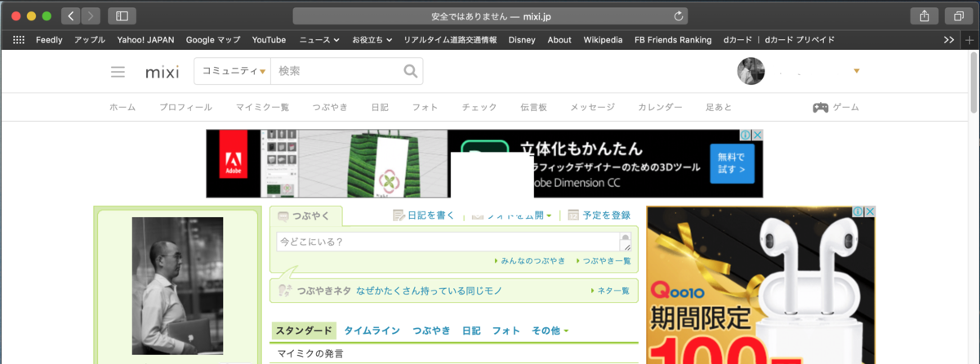Click the vertical page scrollbar
Image resolution: width=980 pixels, height=364 pixels.
coord(973,82)
